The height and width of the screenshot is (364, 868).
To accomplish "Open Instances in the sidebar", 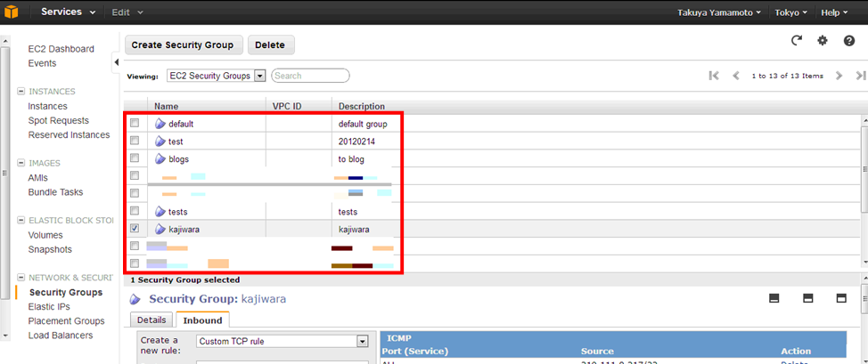I will (x=47, y=106).
